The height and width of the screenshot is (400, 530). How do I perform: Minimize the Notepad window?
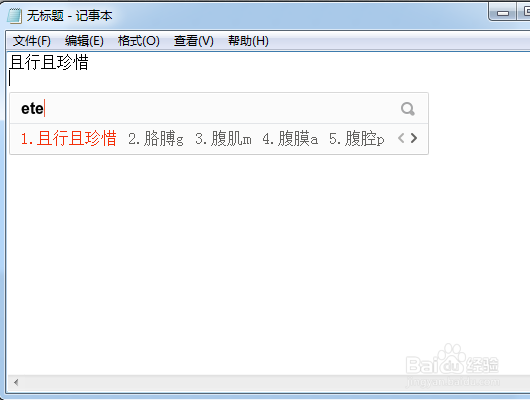(x=503, y=13)
